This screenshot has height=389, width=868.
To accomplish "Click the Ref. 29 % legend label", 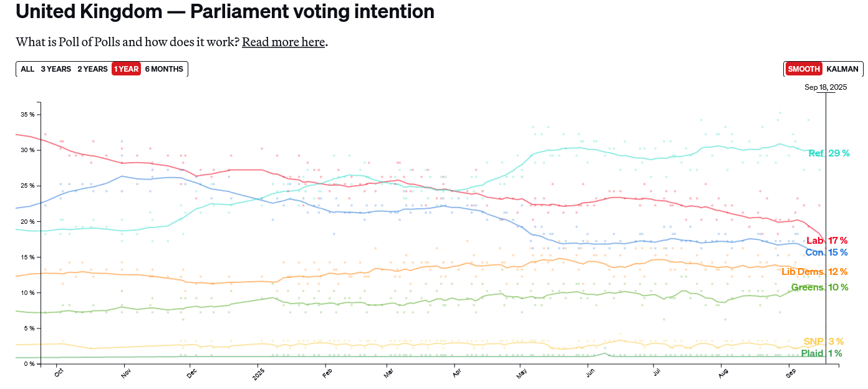I will click(829, 153).
